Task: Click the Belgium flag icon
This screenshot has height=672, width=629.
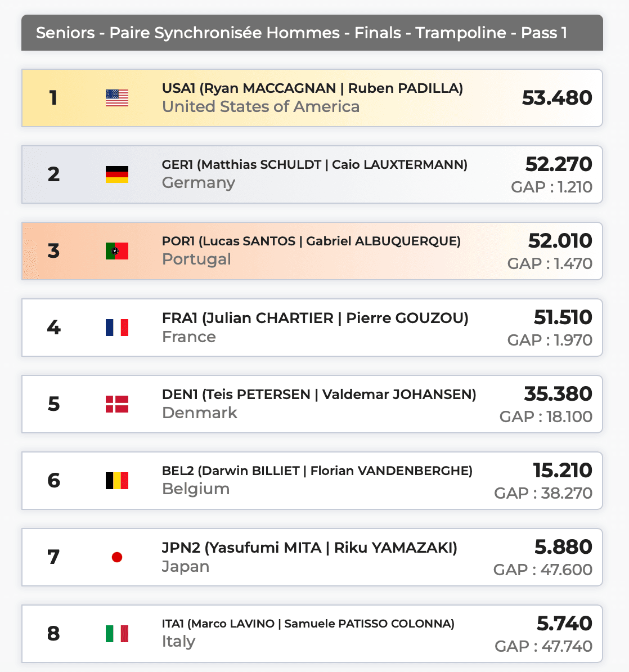Action: (117, 481)
